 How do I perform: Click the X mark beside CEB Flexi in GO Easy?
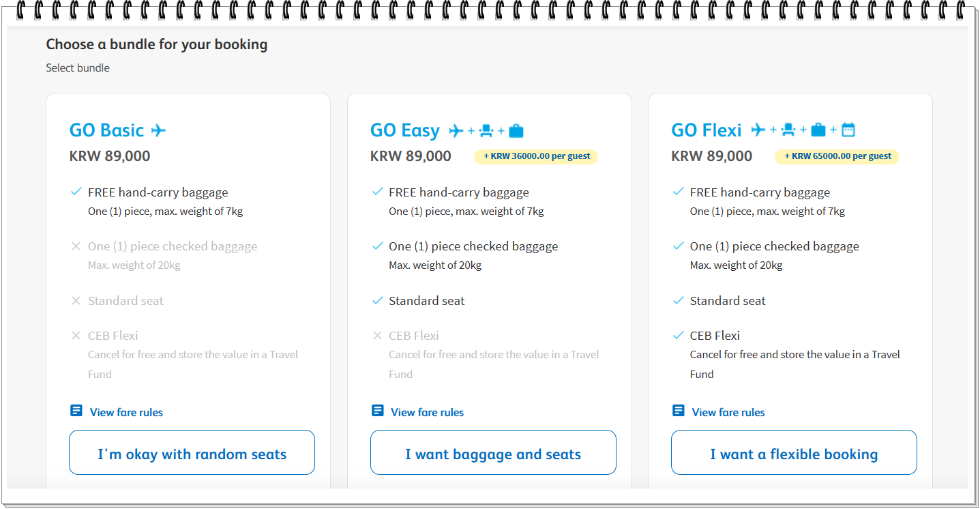coord(377,336)
